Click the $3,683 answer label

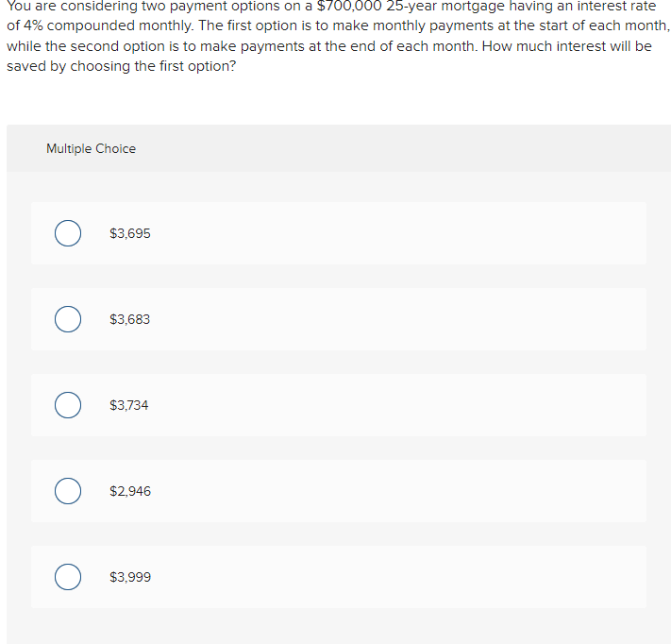129,319
